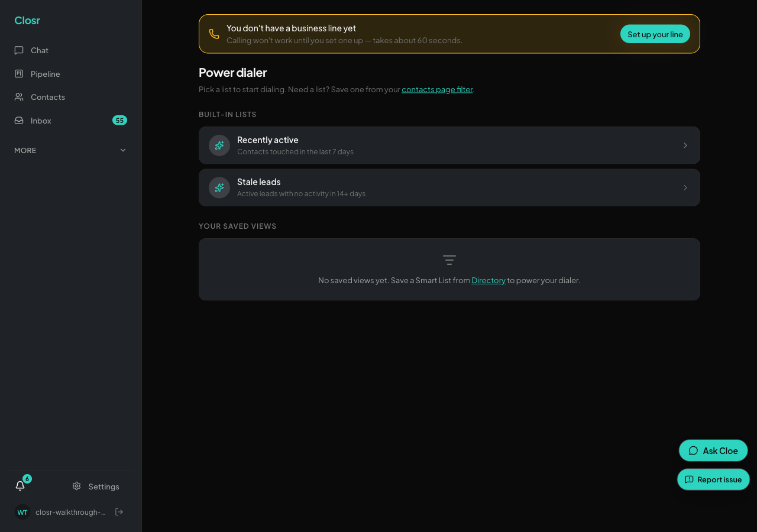757x532 pixels.
Task: Click the Contacts people icon
Action: point(19,97)
